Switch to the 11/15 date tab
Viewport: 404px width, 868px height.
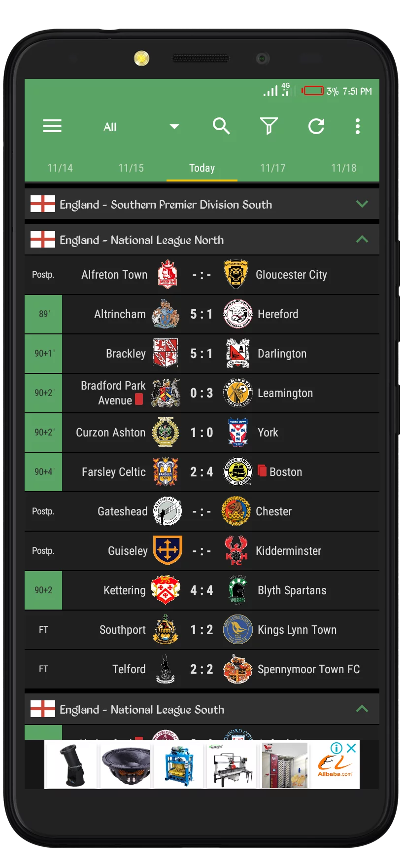click(x=131, y=168)
